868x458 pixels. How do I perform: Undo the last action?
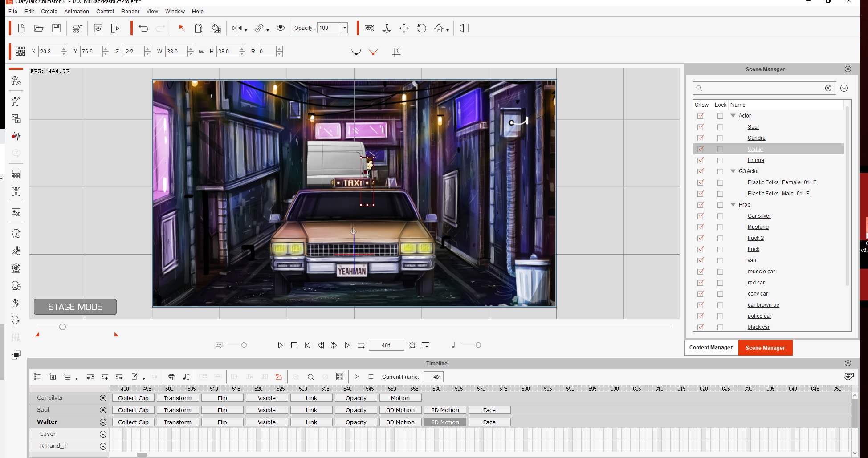point(143,28)
